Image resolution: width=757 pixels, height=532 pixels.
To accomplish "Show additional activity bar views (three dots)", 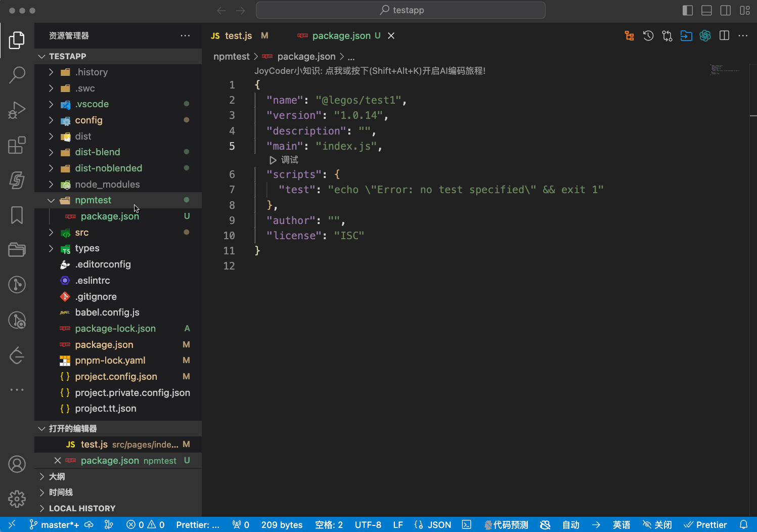I will pos(17,390).
